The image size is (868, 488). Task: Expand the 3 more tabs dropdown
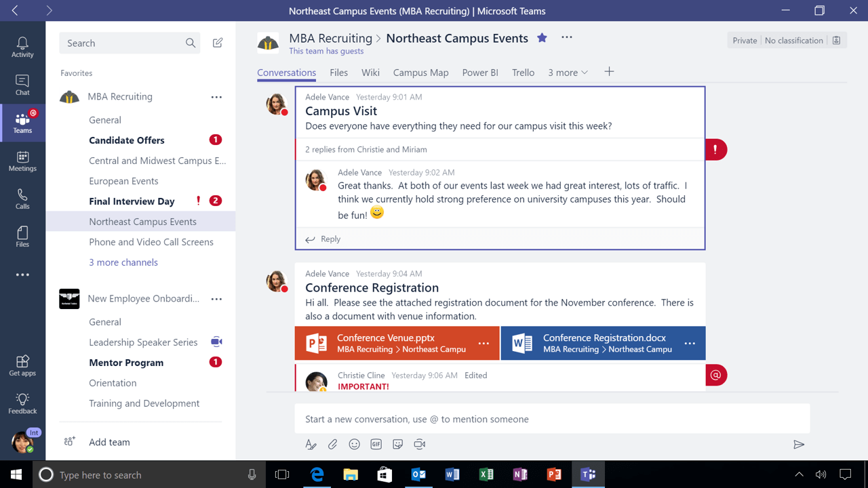click(568, 72)
